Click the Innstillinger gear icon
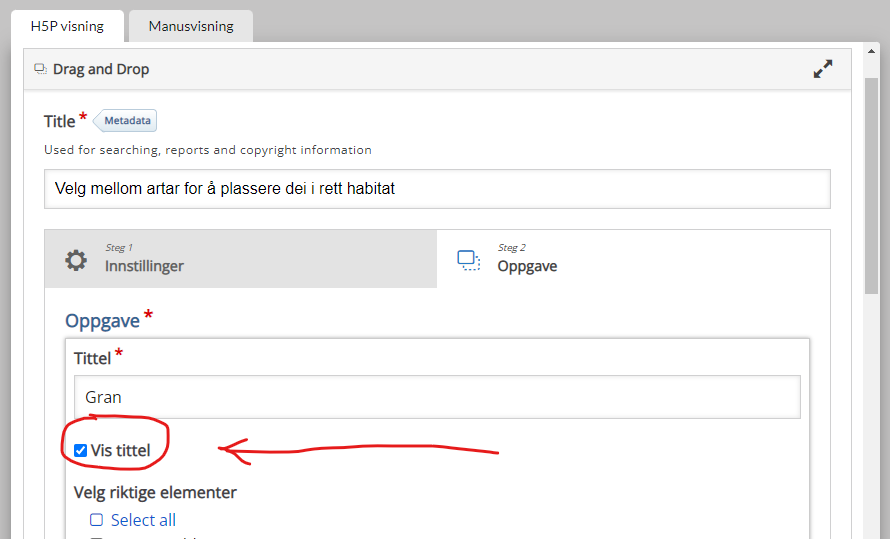This screenshot has width=890, height=539. [x=75, y=260]
